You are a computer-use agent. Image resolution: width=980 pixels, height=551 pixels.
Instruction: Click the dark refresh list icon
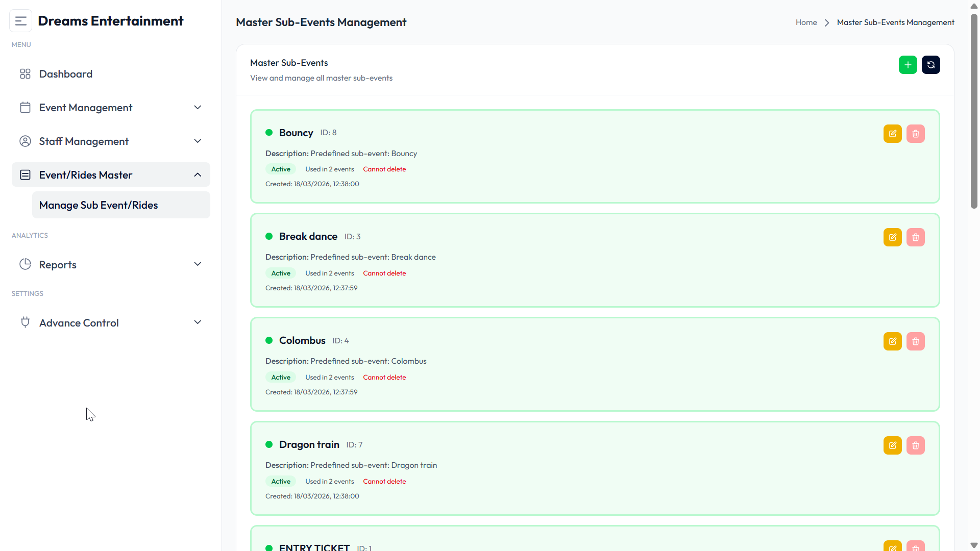pos(930,65)
